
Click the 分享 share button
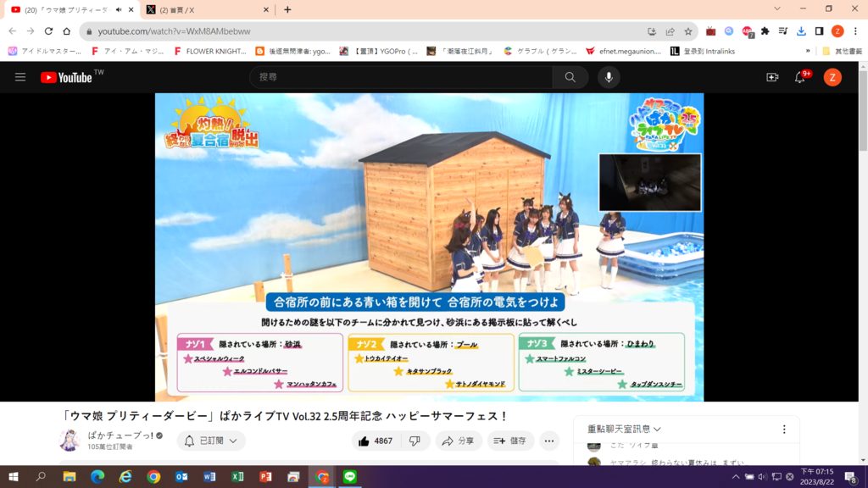click(x=459, y=441)
